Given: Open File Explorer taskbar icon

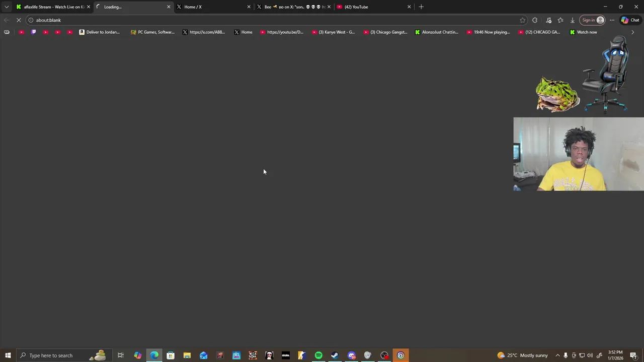Looking at the screenshot, I should click(187, 355).
